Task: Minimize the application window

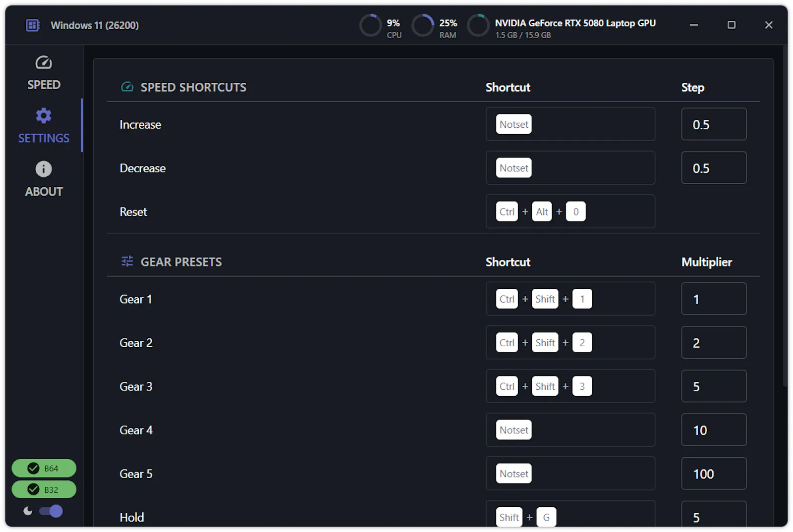Action: pyautogui.click(x=694, y=25)
